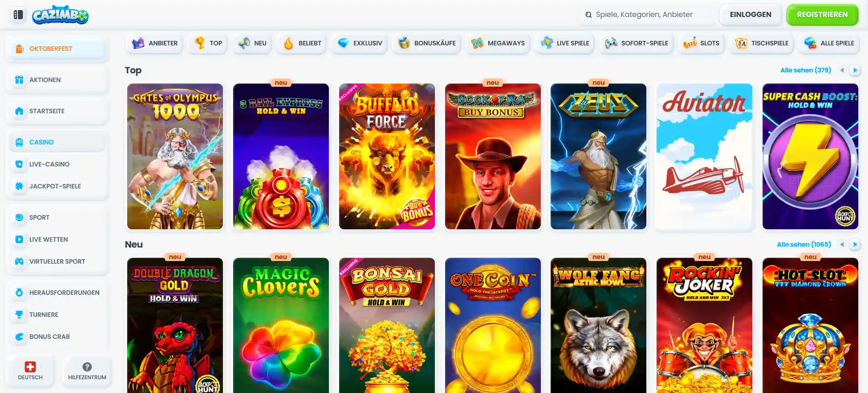Screen dimensions: 868x393
Task: Click the Registrieren button
Action: click(x=822, y=15)
